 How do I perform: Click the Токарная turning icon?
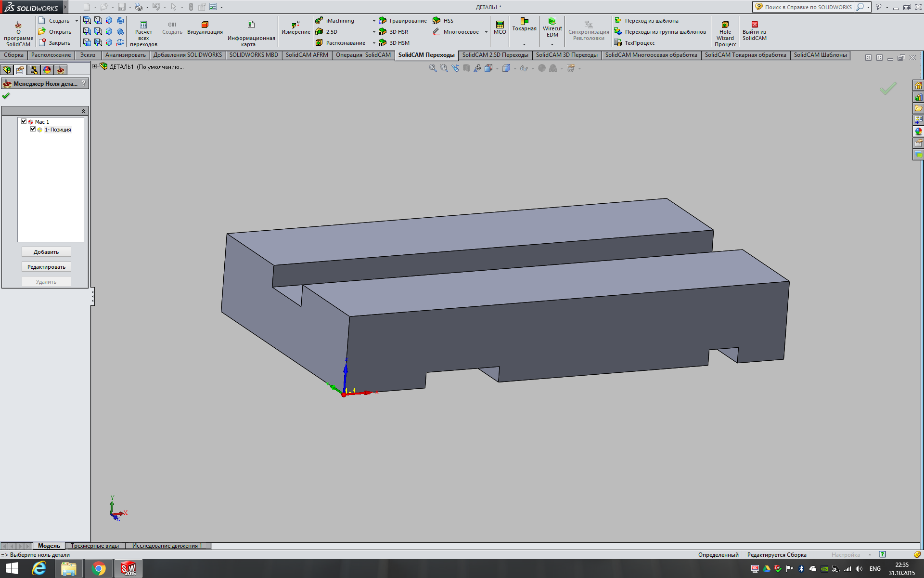524,25
